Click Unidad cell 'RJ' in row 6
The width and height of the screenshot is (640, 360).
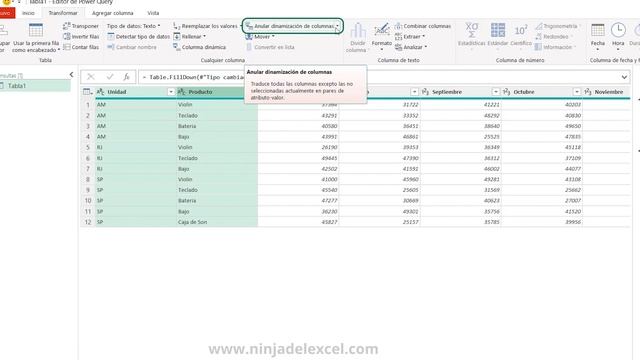tap(136, 158)
